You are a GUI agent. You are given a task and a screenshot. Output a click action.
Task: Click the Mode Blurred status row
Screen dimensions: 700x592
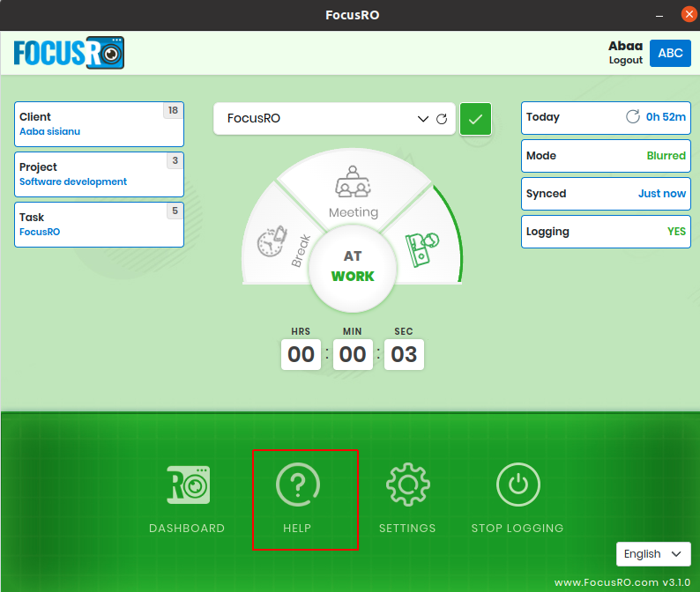(x=606, y=156)
